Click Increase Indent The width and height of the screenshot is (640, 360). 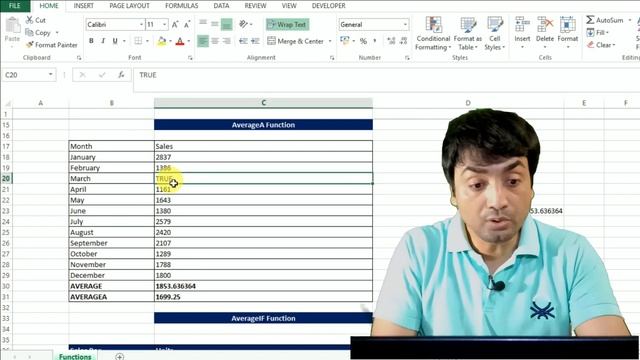coord(255,41)
